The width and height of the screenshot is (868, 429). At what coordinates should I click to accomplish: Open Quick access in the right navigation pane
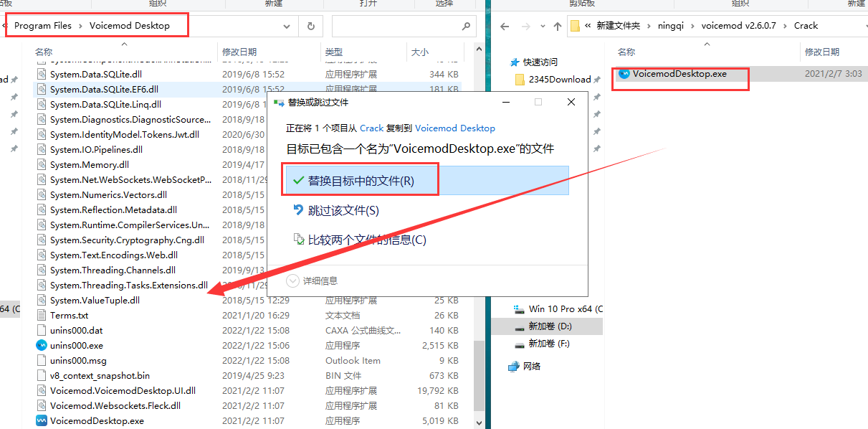point(540,62)
